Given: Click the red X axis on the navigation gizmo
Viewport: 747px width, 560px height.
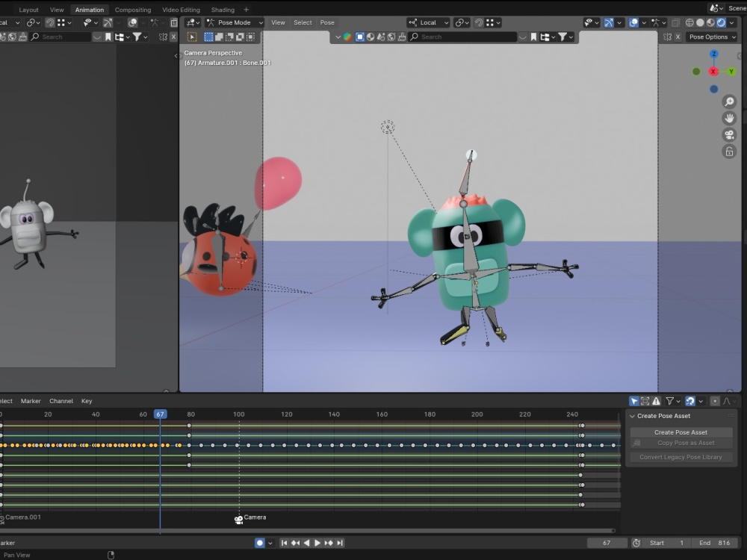Looking at the screenshot, I should coord(713,72).
